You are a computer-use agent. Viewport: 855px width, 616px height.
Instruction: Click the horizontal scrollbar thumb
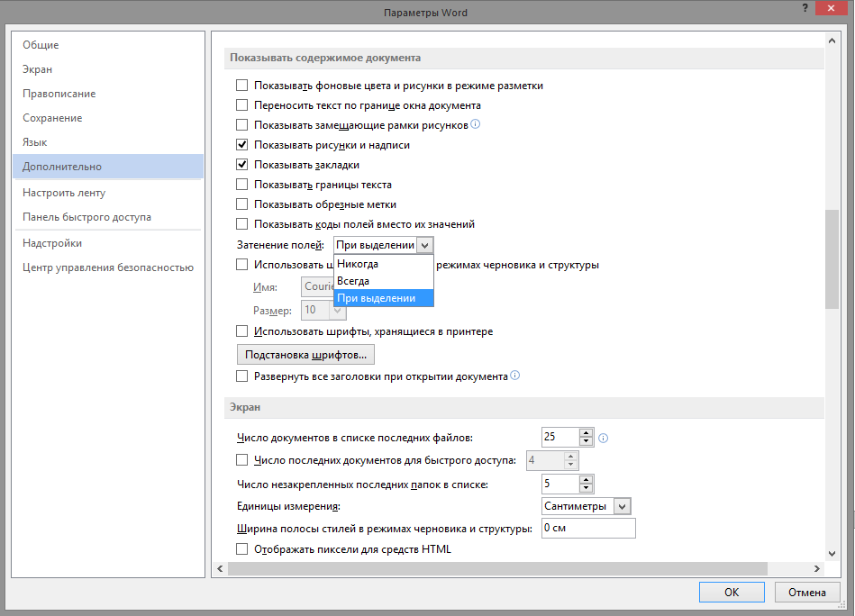tap(497, 568)
